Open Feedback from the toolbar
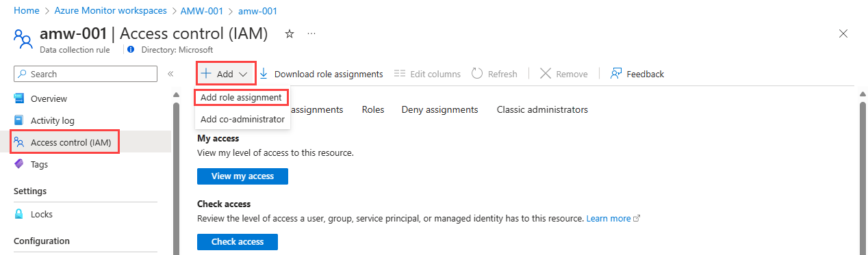The height and width of the screenshot is (255, 868). point(637,74)
